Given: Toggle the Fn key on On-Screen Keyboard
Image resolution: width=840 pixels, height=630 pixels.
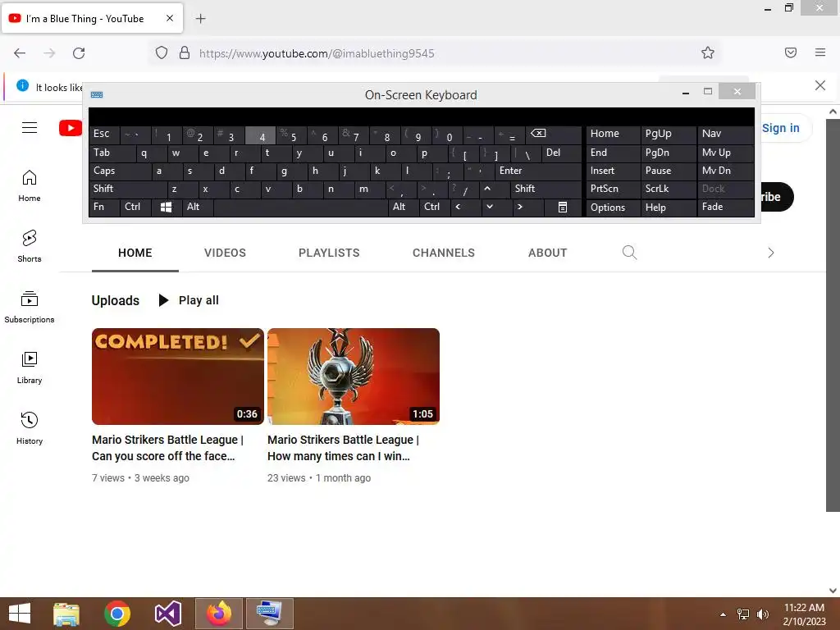Looking at the screenshot, I should click(104, 207).
